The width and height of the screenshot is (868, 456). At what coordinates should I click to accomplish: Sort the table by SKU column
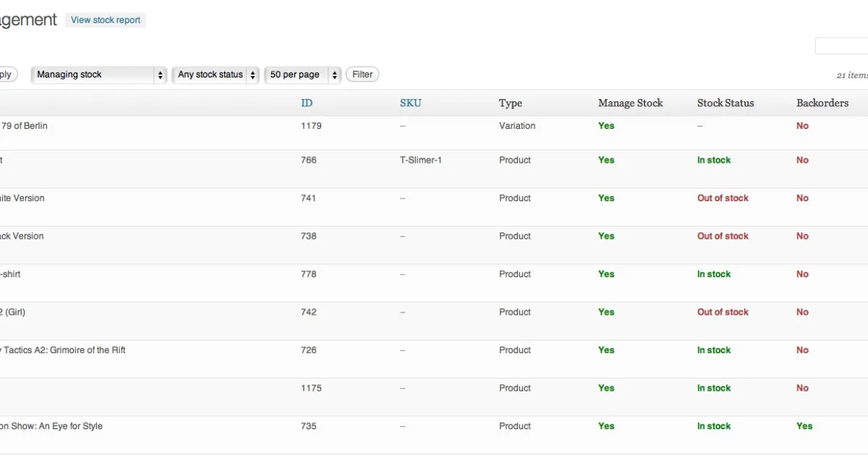click(410, 103)
